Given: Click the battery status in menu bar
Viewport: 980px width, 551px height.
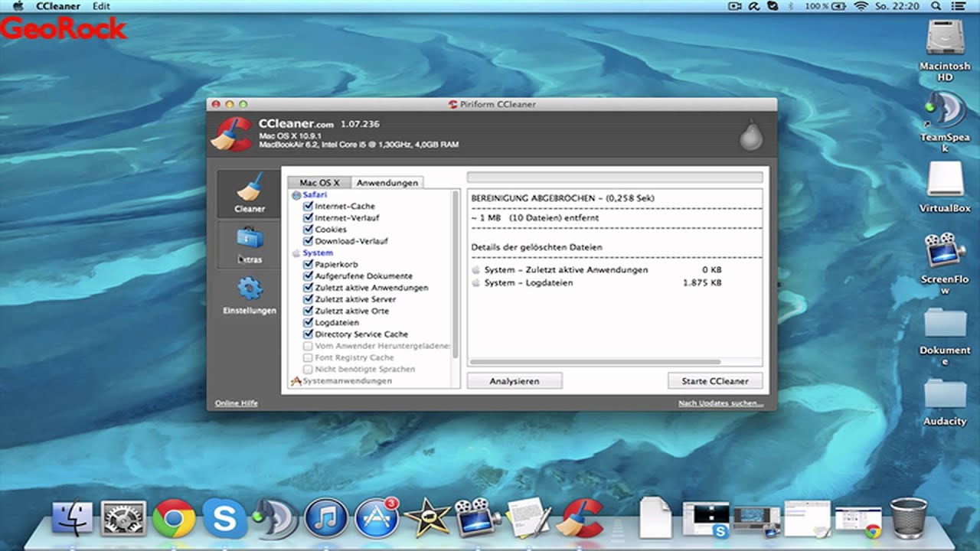Looking at the screenshot, I should [825, 6].
